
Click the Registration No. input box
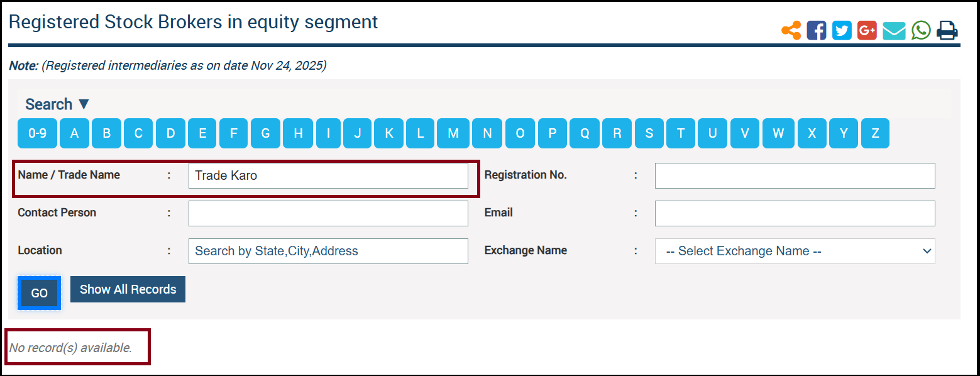tap(795, 175)
